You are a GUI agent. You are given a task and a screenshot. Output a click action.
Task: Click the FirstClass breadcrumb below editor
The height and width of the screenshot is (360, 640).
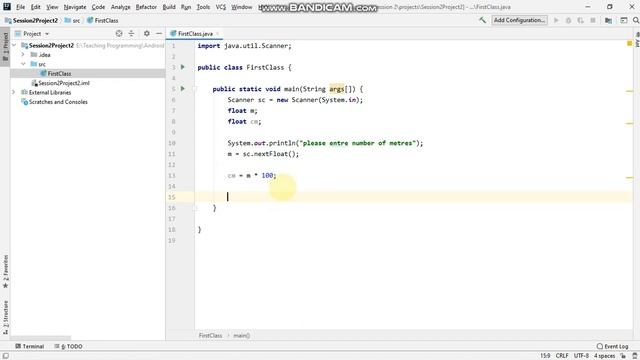click(210, 336)
